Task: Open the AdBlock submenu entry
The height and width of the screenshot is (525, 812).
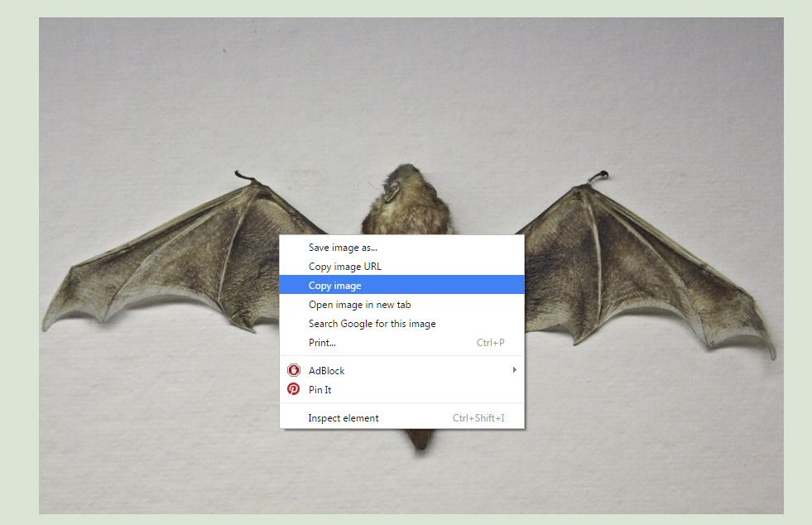Action: 401,370
